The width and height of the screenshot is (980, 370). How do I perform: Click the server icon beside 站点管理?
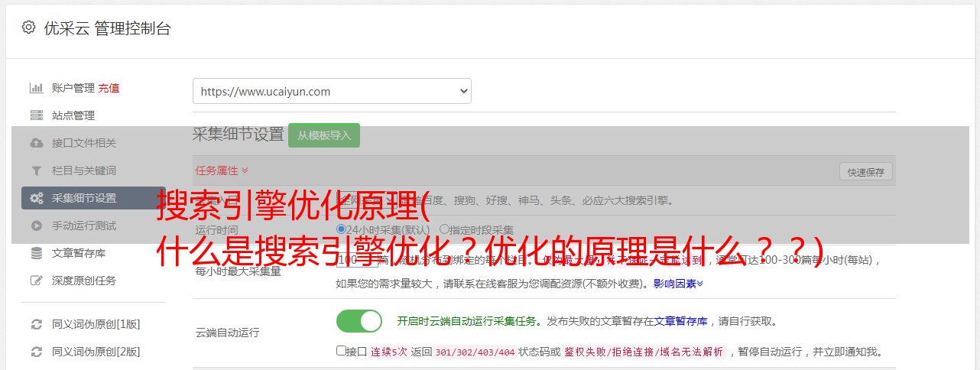click(x=36, y=115)
